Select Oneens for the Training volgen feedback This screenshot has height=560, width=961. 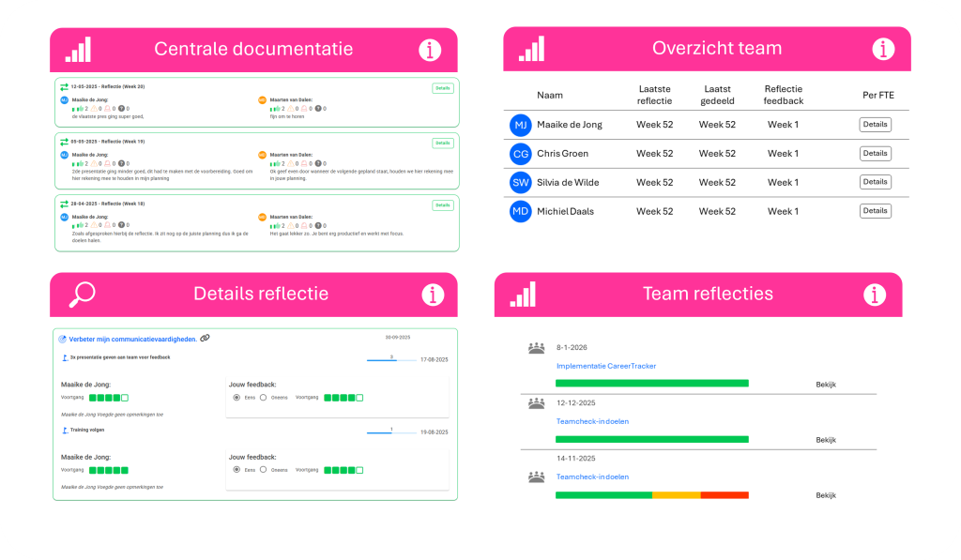point(264,469)
